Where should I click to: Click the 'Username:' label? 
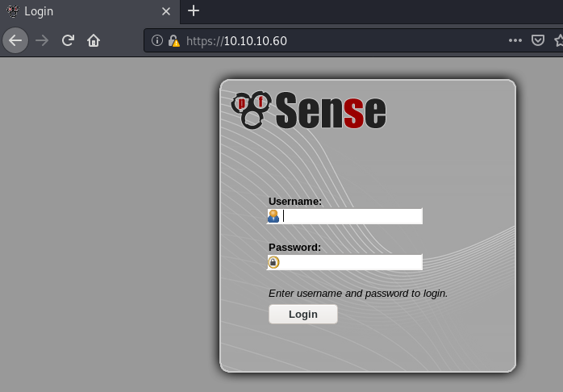pos(295,202)
